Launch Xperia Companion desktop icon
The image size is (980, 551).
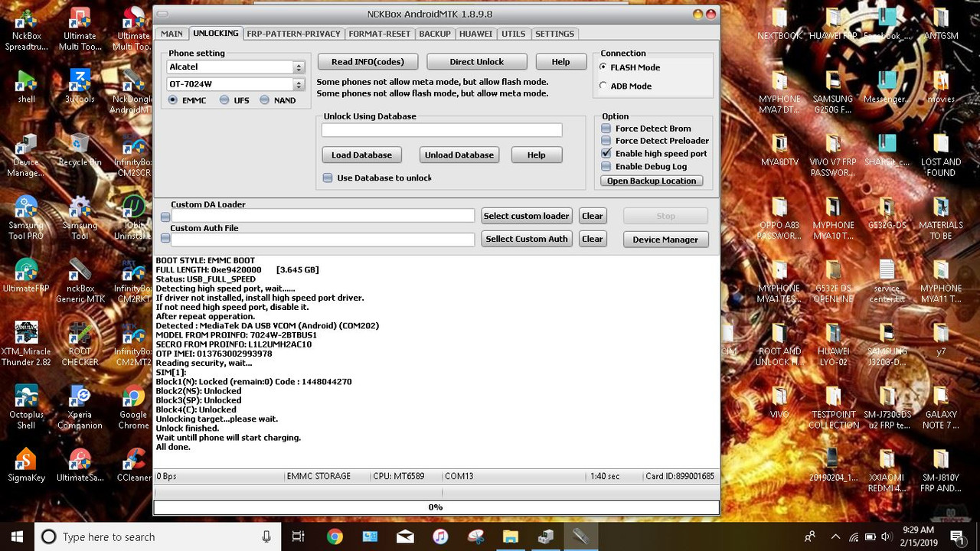[80, 408]
